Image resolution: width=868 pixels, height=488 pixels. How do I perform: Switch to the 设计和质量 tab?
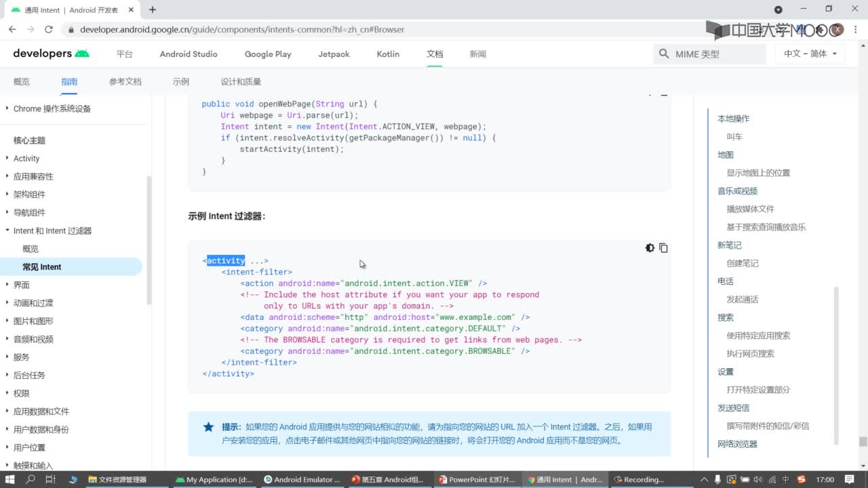pos(241,81)
